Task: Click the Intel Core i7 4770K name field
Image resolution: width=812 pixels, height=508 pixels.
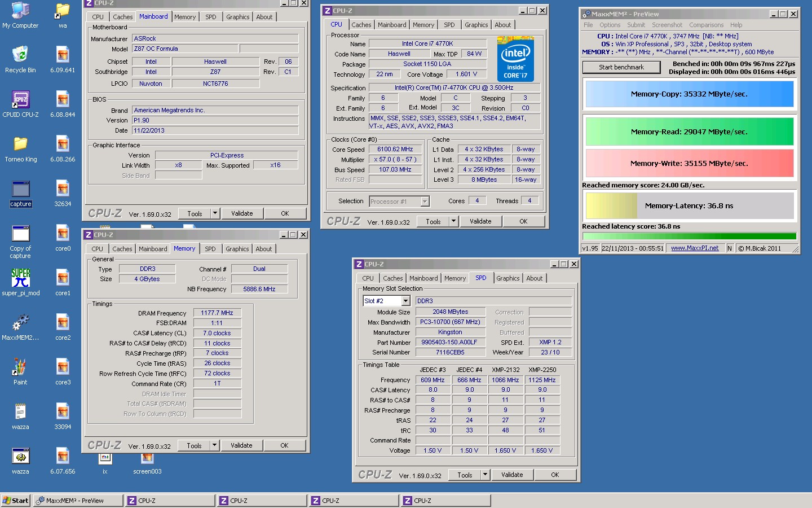Action: [427, 43]
